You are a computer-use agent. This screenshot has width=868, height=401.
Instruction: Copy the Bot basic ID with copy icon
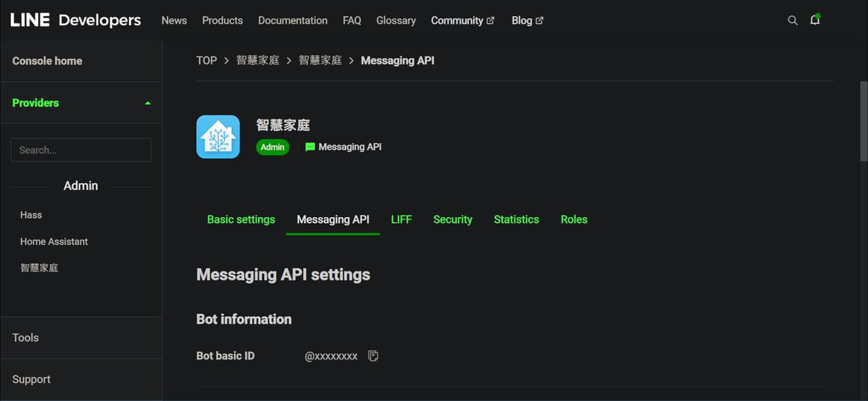(373, 356)
